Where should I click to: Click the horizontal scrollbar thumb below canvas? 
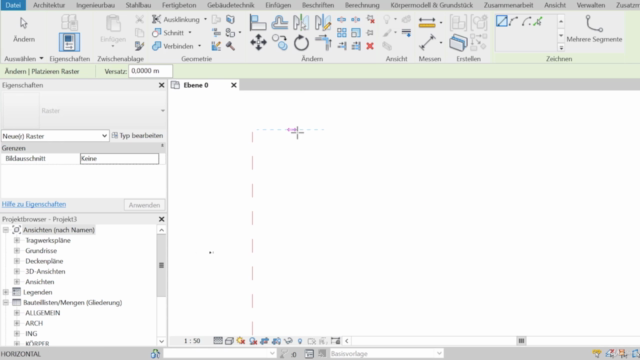521,341
